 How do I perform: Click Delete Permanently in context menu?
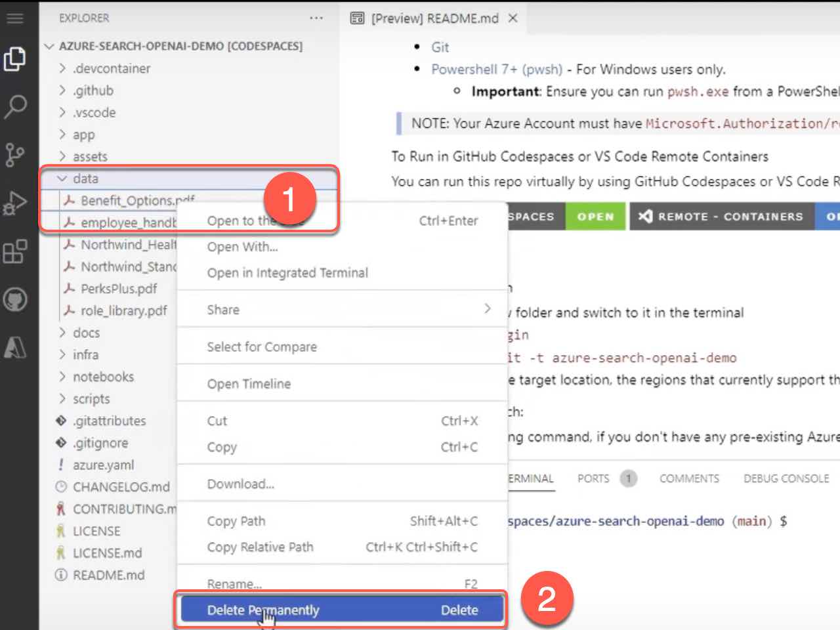tap(342, 610)
